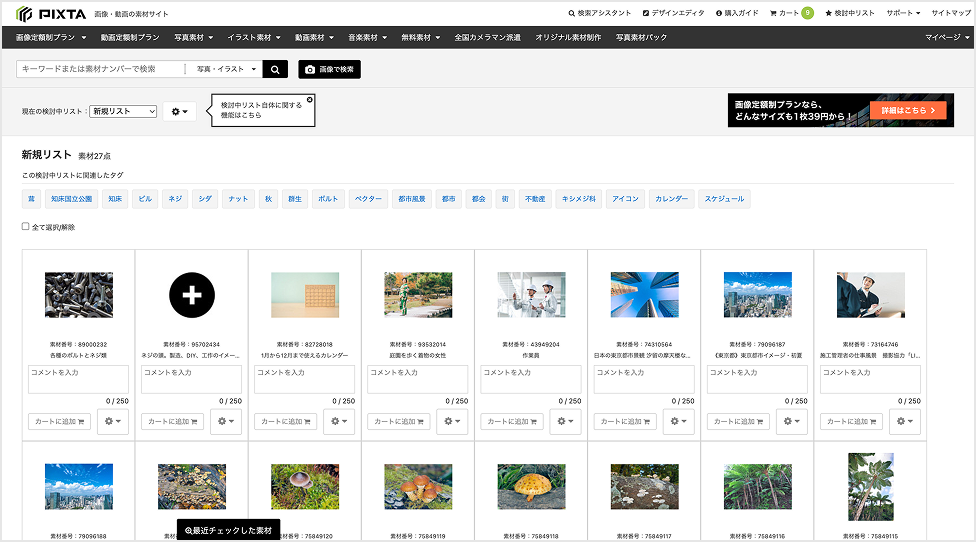Expand イラスト素材 menu

(x=254, y=37)
